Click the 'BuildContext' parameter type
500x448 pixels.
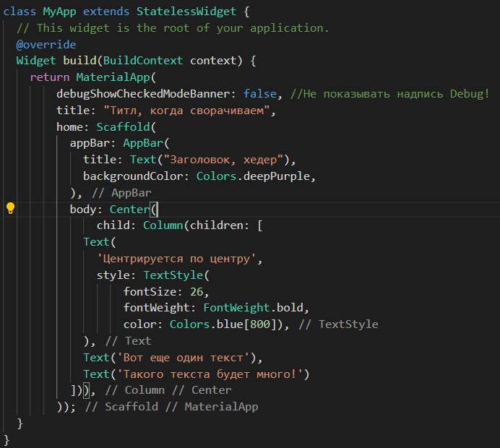coord(143,61)
